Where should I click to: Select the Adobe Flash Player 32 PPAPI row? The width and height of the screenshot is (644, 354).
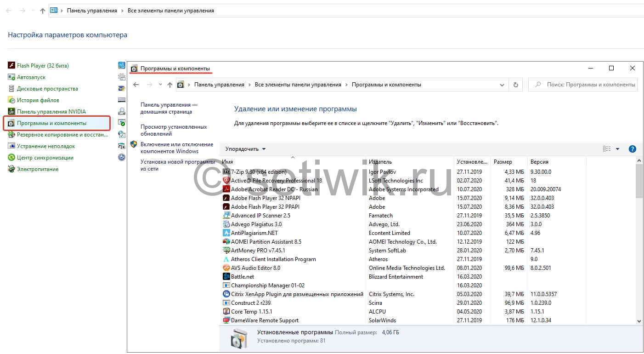tap(404, 207)
